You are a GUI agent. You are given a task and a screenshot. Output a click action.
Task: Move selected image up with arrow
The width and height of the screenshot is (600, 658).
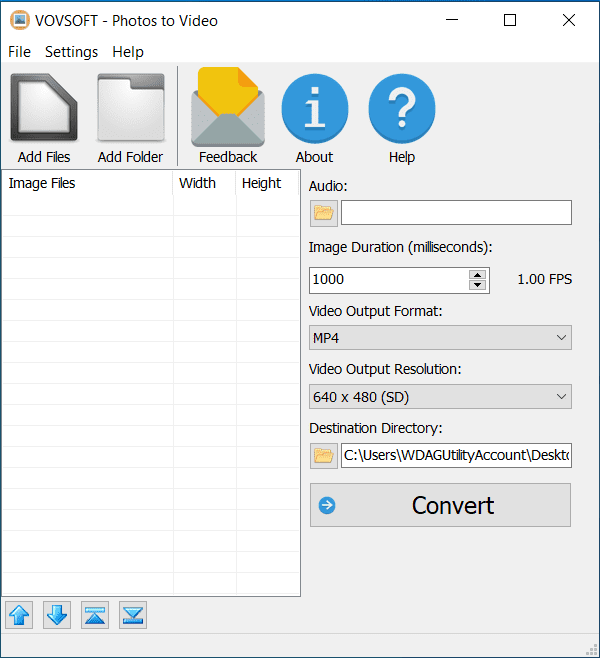point(19,615)
